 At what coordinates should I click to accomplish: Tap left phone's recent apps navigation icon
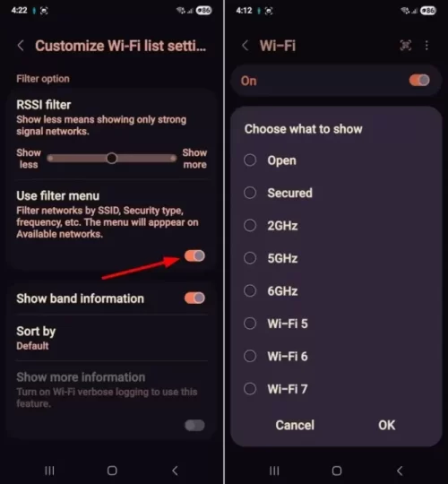click(x=49, y=471)
